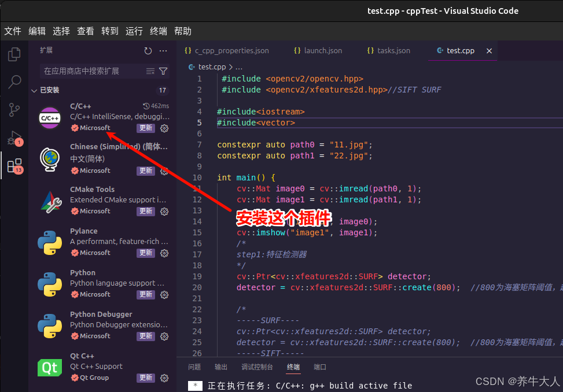
Task: Clear extensions search results icon
Action: [150, 71]
